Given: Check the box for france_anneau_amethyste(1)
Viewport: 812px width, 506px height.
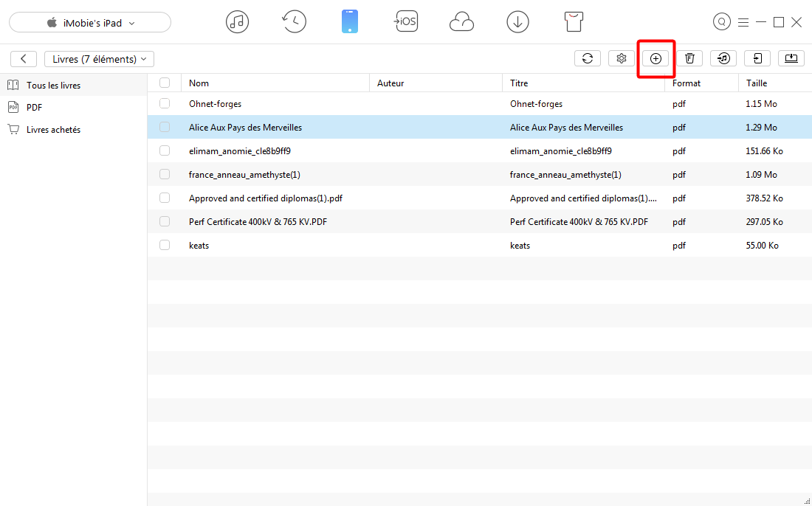Looking at the screenshot, I should 165,174.
